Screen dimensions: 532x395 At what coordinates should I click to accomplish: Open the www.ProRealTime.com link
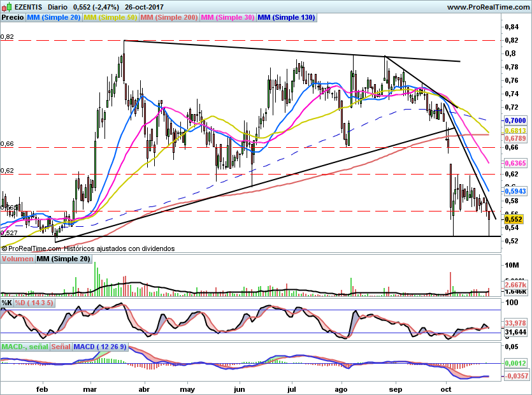pyautogui.click(x=487, y=7)
